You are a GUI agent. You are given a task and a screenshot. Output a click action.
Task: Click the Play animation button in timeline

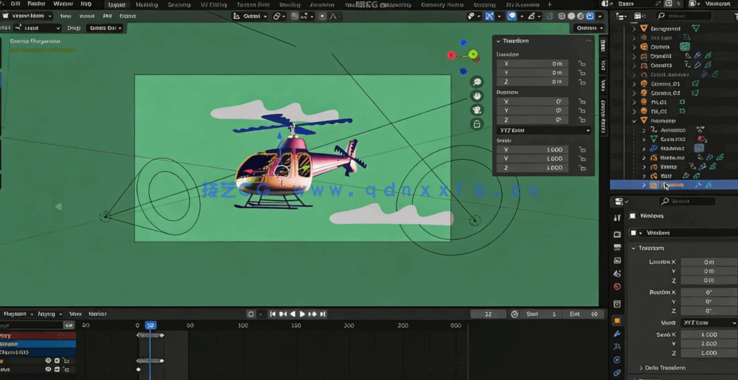tap(302, 314)
